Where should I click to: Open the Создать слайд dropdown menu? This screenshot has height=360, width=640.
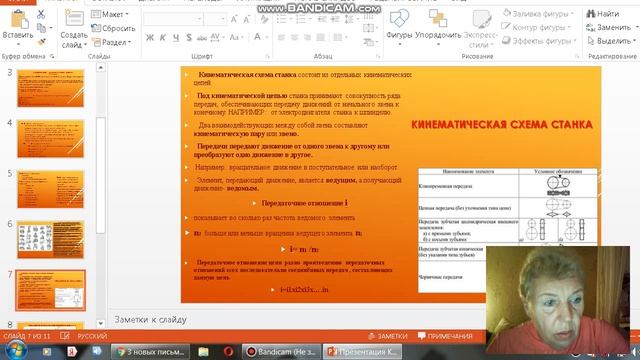point(74,40)
